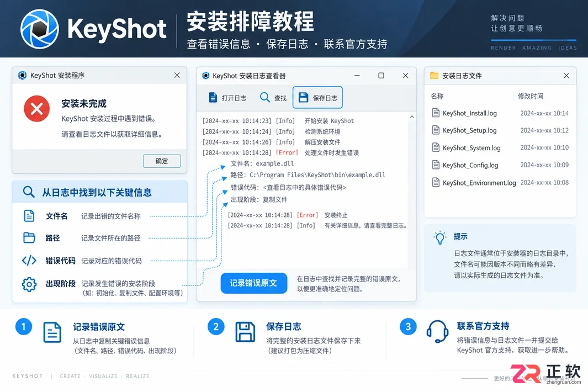Screen dimensions: 588x392
Task: Click the KeyShot icon in 安装程序 title bar
Action: click(23, 76)
